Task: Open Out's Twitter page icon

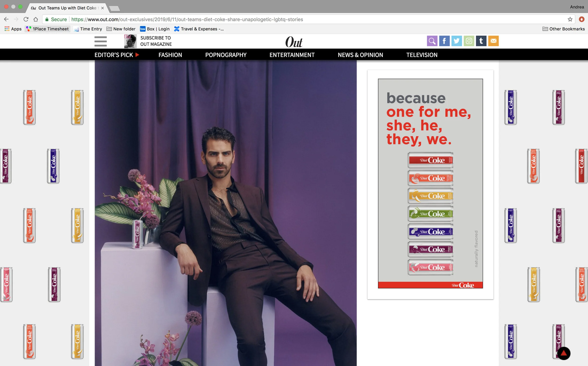Action: tap(457, 41)
